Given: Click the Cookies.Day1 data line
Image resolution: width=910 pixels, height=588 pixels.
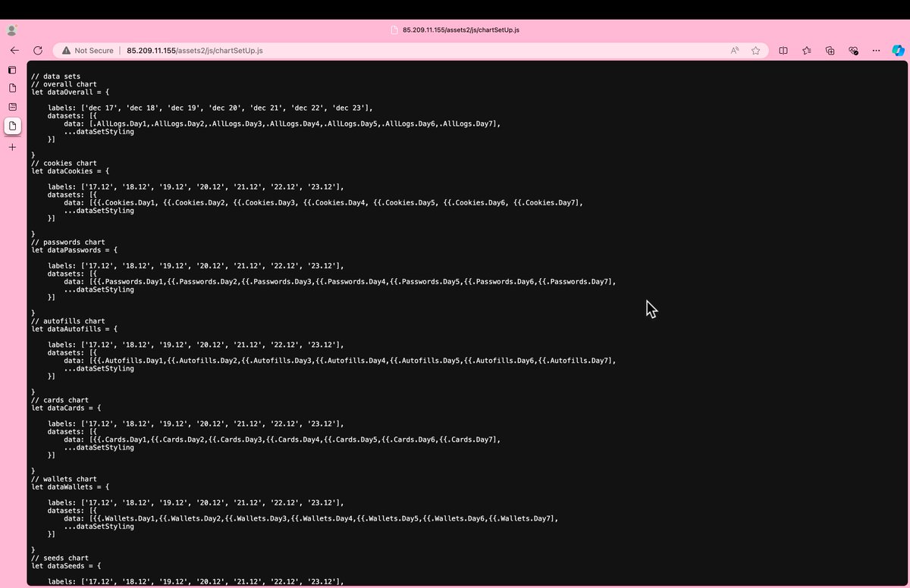Looking at the screenshot, I should (323, 202).
